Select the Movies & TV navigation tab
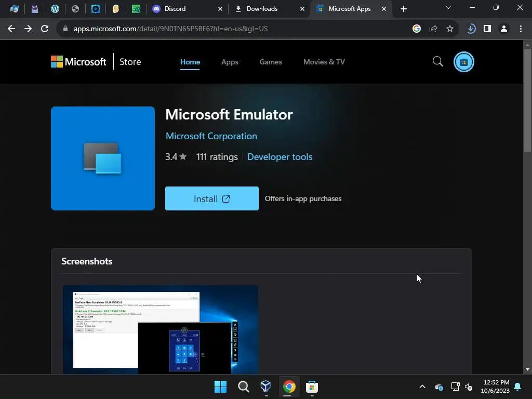 [x=324, y=62]
